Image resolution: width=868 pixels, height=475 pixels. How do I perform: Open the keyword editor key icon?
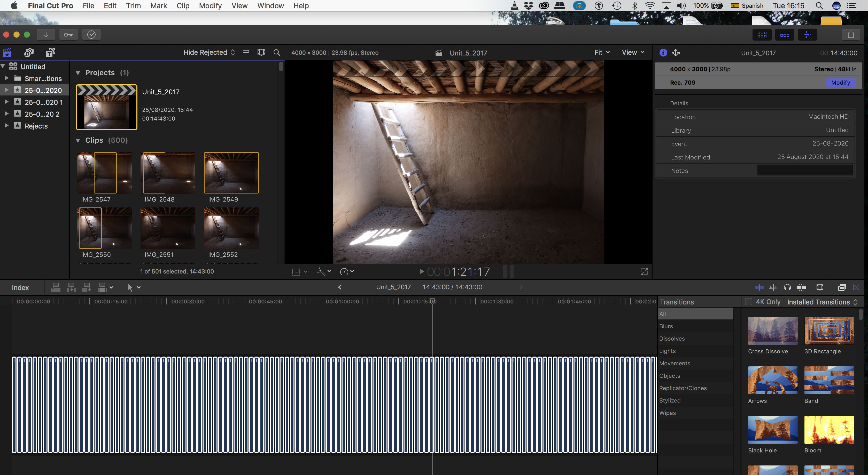(x=68, y=34)
